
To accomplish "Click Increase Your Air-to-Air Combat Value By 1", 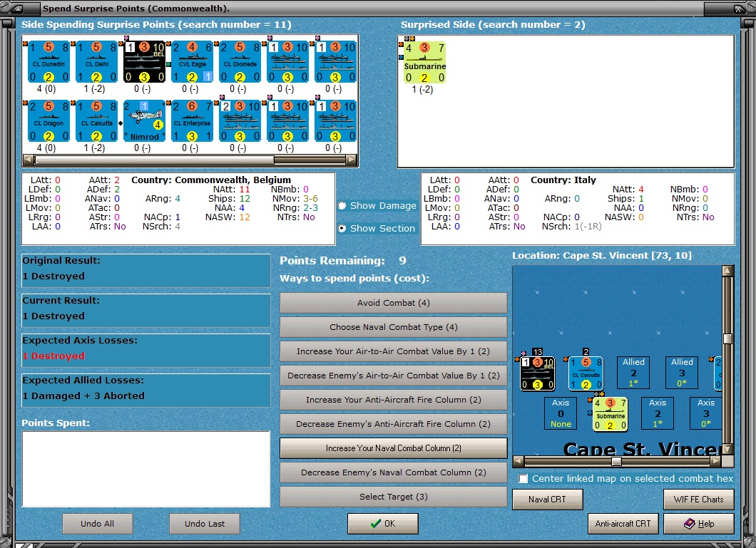I will (x=394, y=351).
